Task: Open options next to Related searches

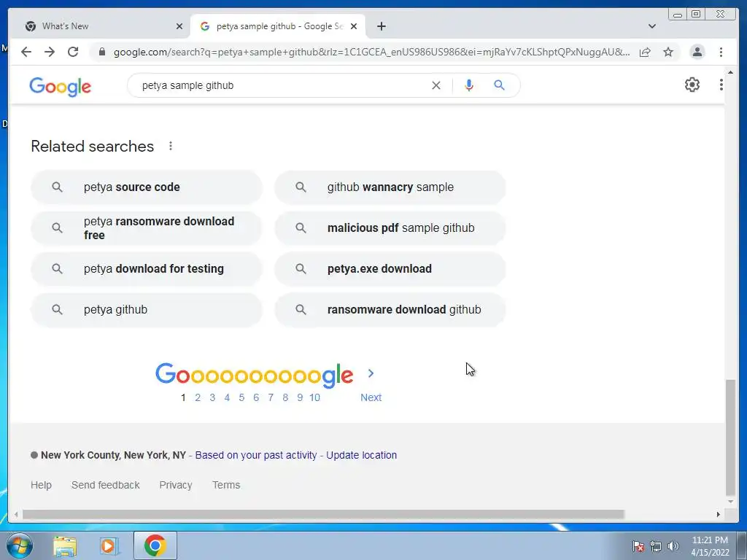Action: pyautogui.click(x=171, y=146)
